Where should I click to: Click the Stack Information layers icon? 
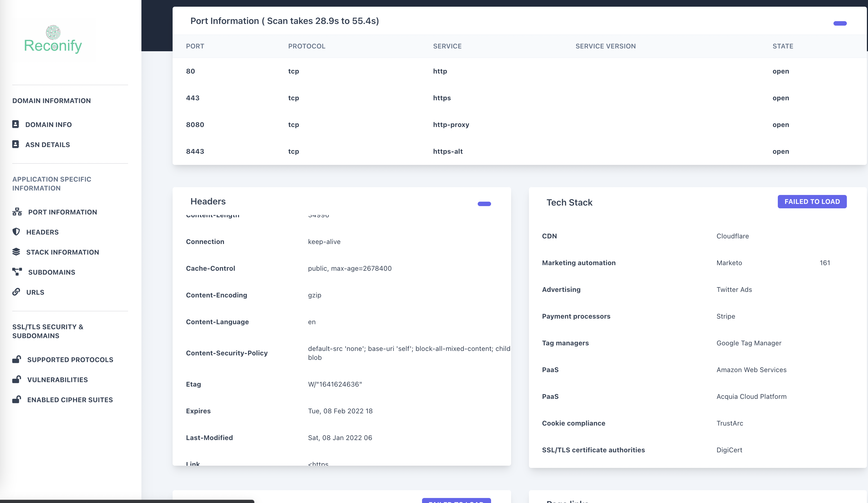tap(16, 251)
